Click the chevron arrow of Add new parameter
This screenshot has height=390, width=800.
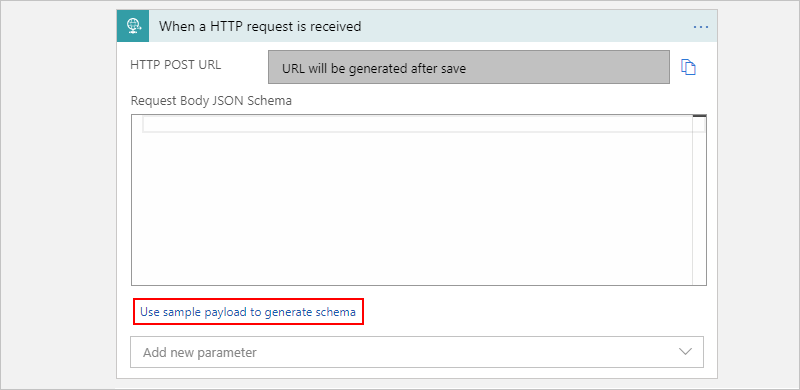(x=685, y=352)
